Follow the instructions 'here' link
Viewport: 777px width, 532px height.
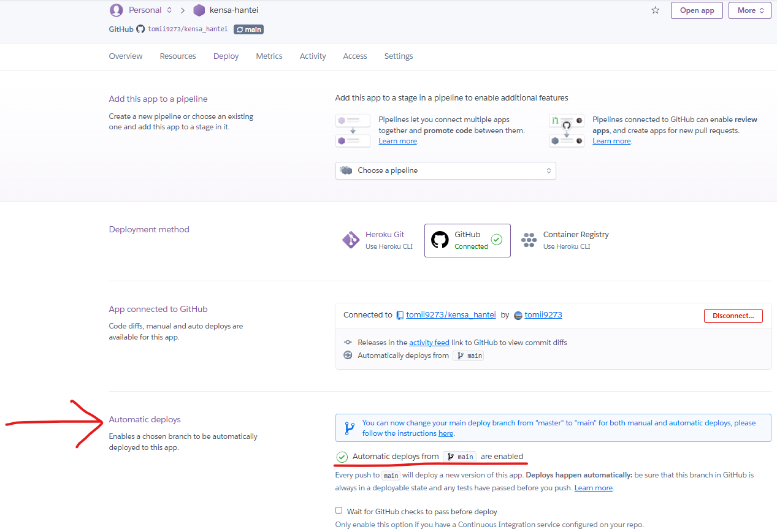tap(446, 433)
